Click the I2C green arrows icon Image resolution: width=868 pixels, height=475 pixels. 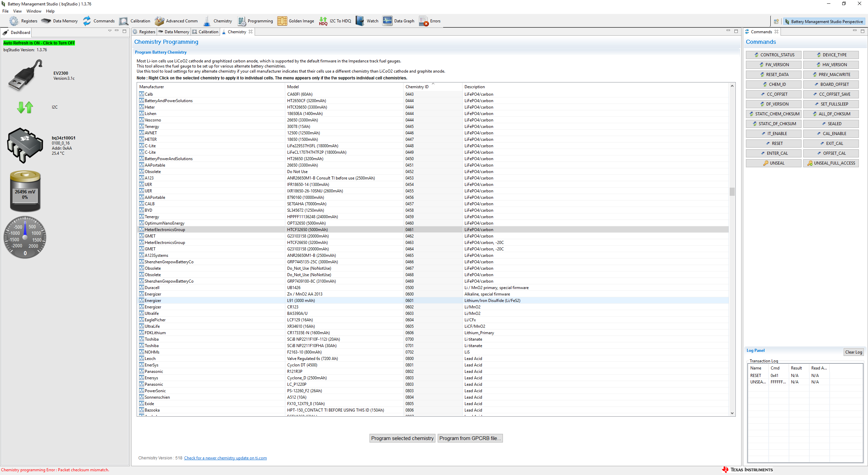[x=25, y=107]
